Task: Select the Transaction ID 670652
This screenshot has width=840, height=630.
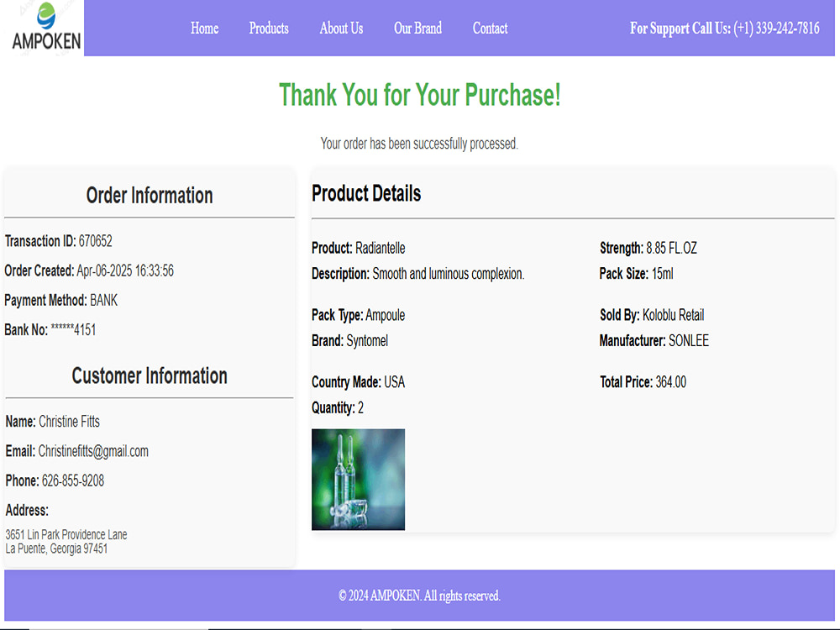Action: point(96,241)
